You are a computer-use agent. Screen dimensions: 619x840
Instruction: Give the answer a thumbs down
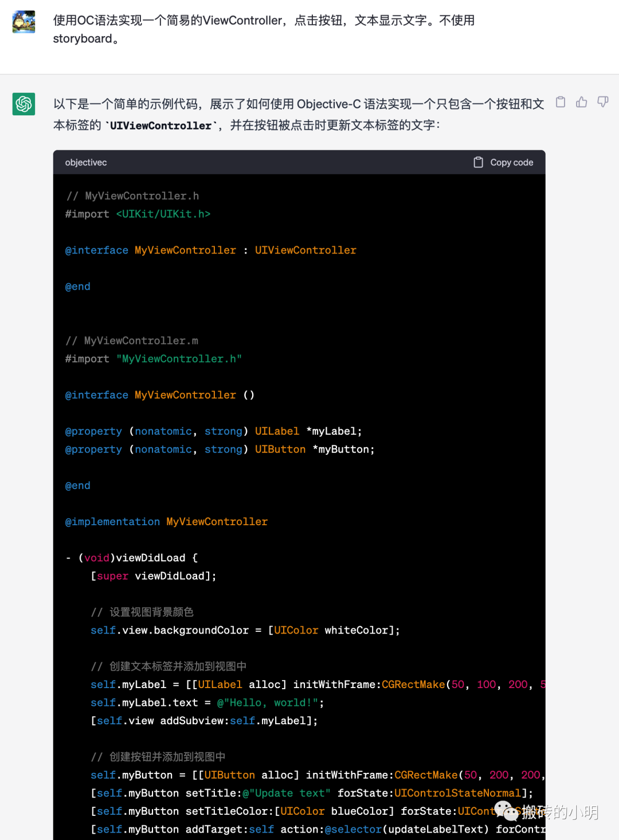pos(602,102)
